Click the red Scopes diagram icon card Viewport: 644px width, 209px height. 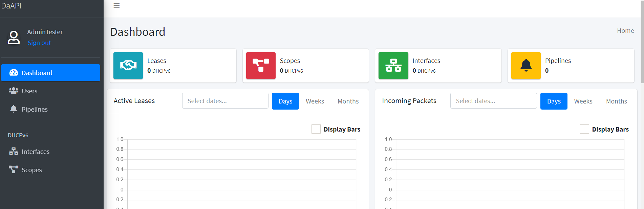tap(261, 66)
